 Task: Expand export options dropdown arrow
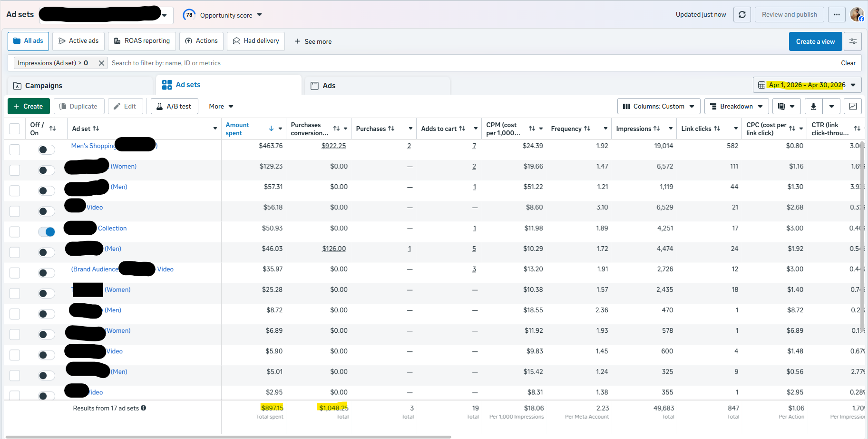pos(831,106)
